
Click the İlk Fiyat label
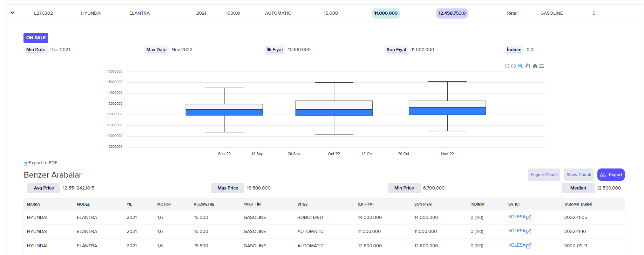(x=274, y=50)
